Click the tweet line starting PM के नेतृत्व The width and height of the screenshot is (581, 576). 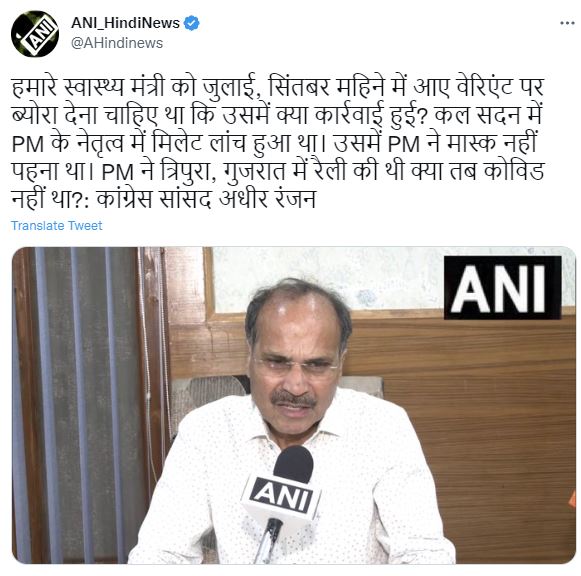(x=274, y=143)
